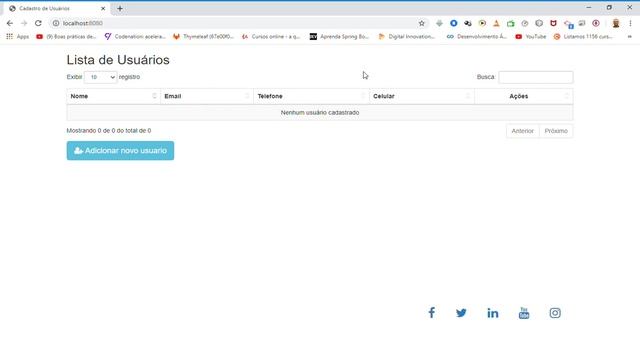Click the Instagram icon
This screenshot has width=640, height=360.
point(555,313)
